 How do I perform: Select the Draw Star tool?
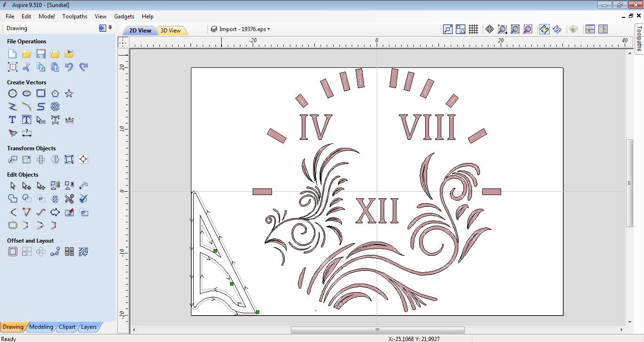(x=69, y=93)
